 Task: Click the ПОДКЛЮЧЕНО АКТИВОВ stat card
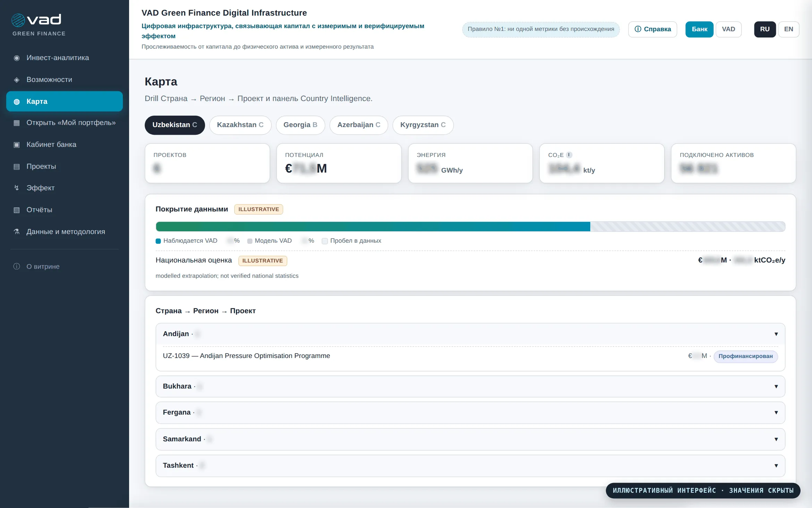733,163
